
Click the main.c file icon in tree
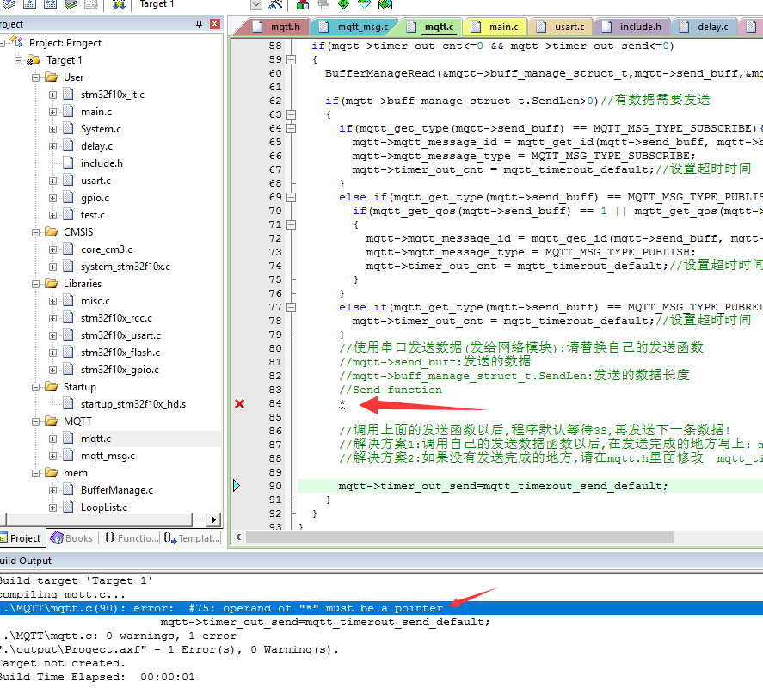pyautogui.click(x=68, y=112)
